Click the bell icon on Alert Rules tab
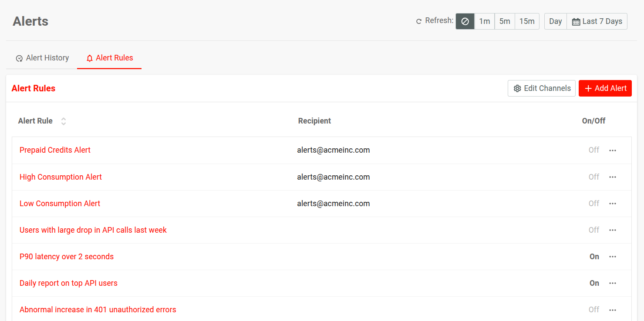 (89, 57)
